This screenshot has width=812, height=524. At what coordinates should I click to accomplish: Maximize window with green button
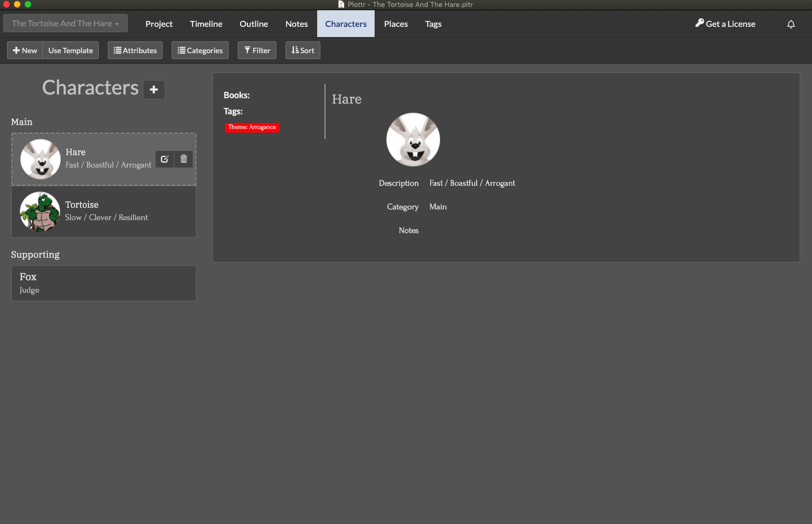click(28, 4)
